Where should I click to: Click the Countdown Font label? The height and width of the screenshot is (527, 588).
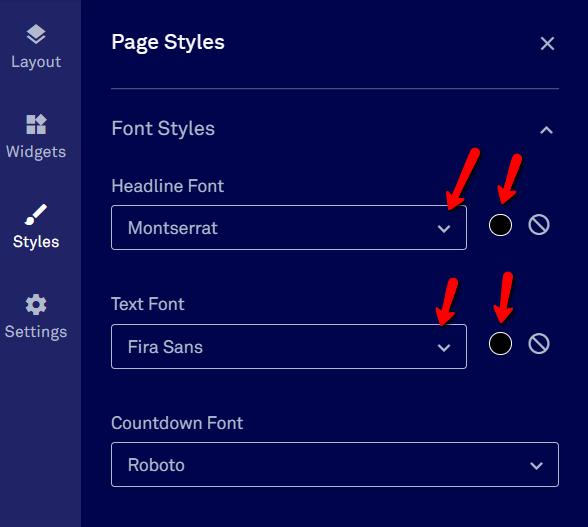tap(177, 423)
